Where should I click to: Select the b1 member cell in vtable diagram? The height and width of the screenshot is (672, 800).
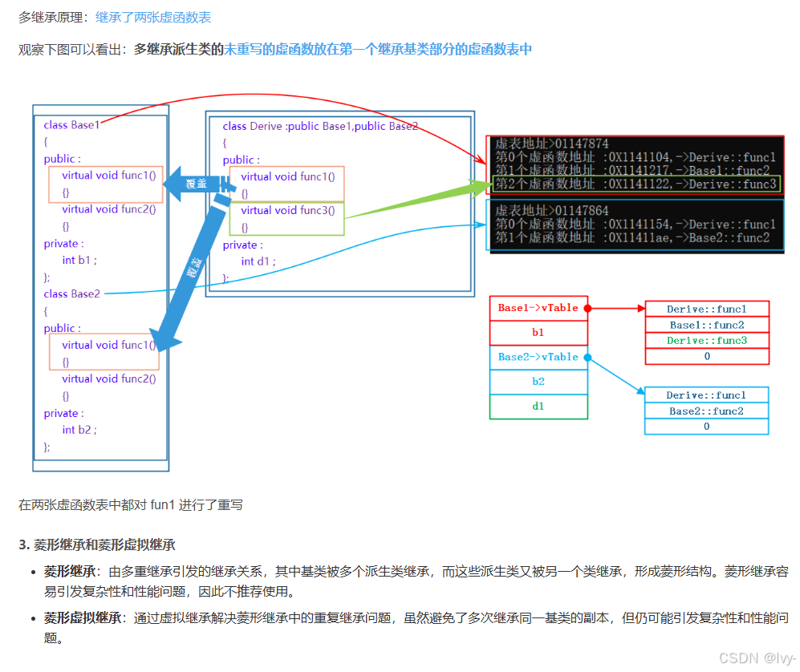538,333
